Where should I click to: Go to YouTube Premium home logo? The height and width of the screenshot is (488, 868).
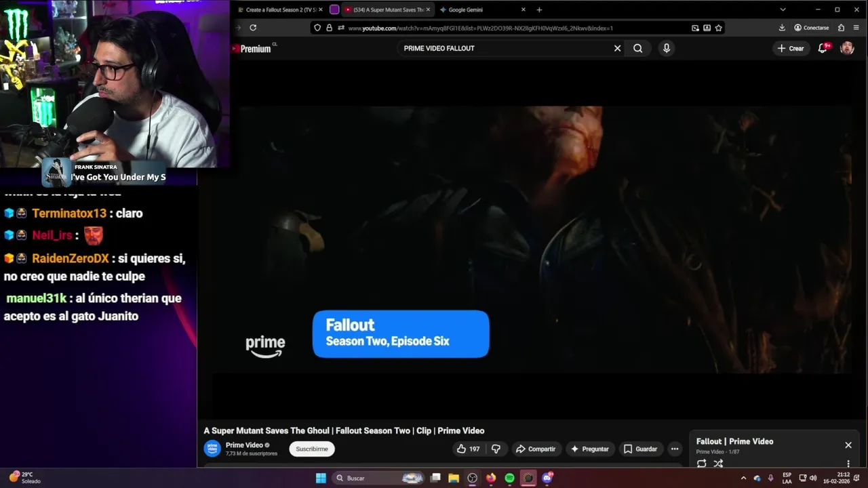(x=252, y=48)
